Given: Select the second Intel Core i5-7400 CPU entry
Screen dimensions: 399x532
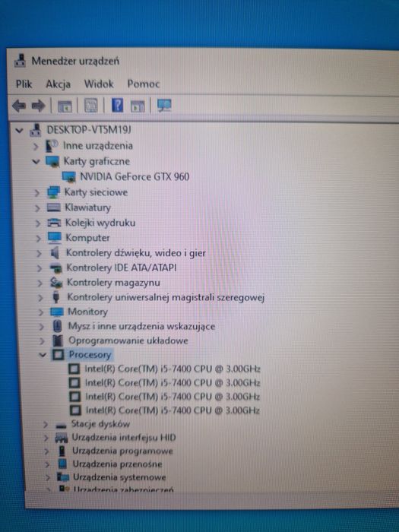Looking at the screenshot, I should [x=173, y=383].
